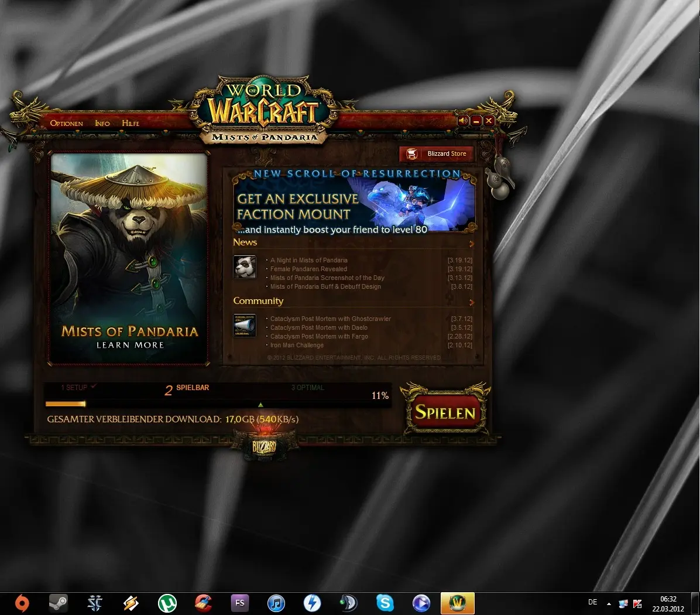Open the Blizzard Store
The height and width of the screenshot is (615, 700).
pyautogui.click(x=436, y=153)
